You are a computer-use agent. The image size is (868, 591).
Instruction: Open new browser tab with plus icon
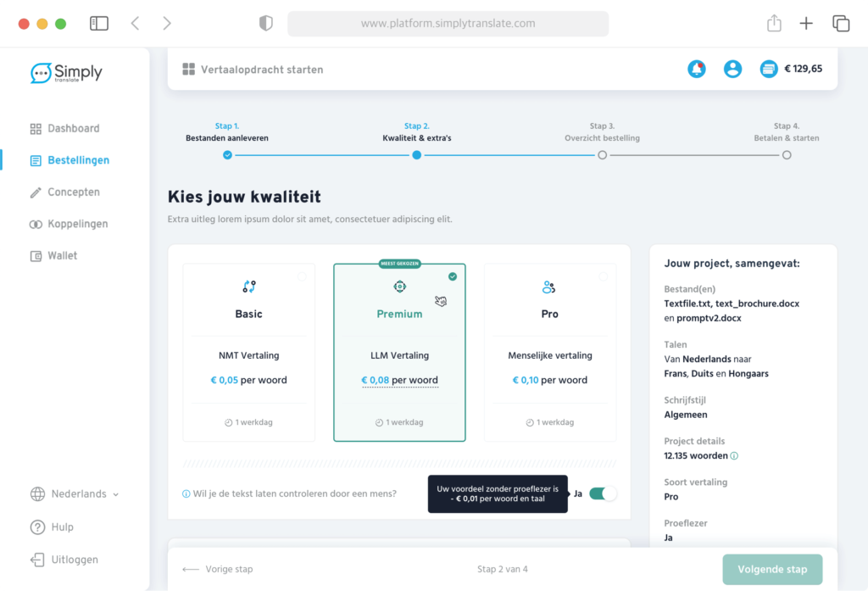[806, 24]
